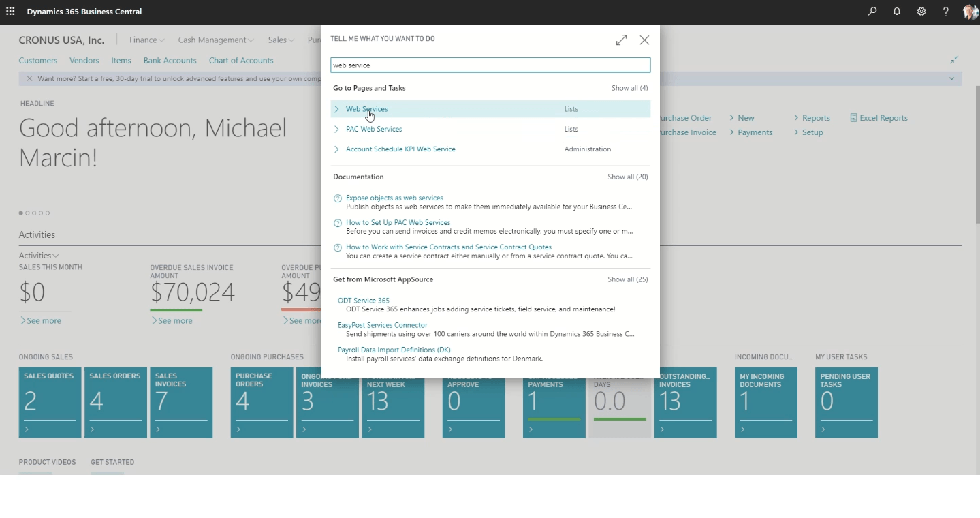Open Items from navigation bar
Viewport: 980px width, 518px height.
pos(121,61)
